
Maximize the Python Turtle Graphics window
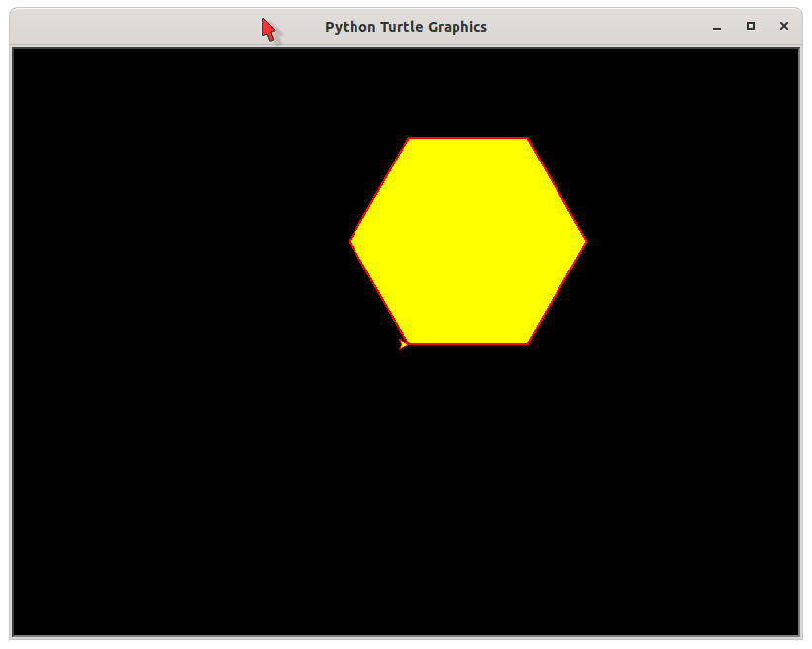(x=751, y=27)
